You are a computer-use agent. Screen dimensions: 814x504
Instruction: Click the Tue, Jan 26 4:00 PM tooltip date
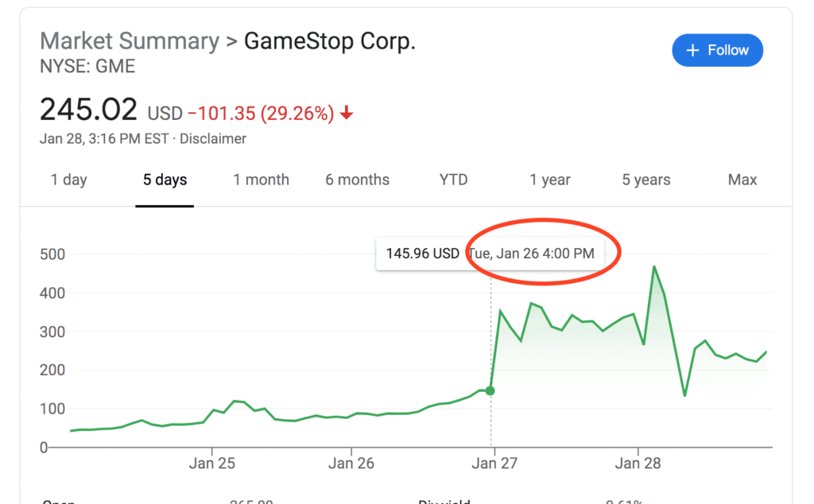530,254
